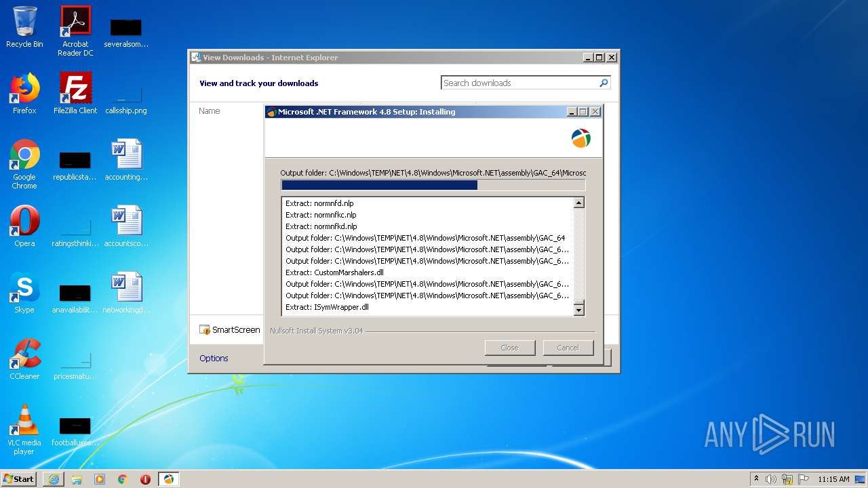Open the Recycle Bin desktop icon

pos(24,27)
